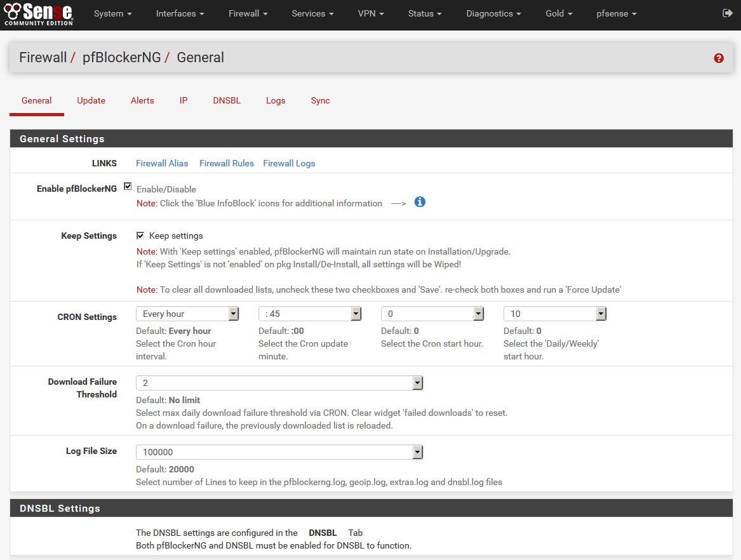Screen dimensions: 741x560
Task: Open the Status menu
Action: click(x=425, y=14)
